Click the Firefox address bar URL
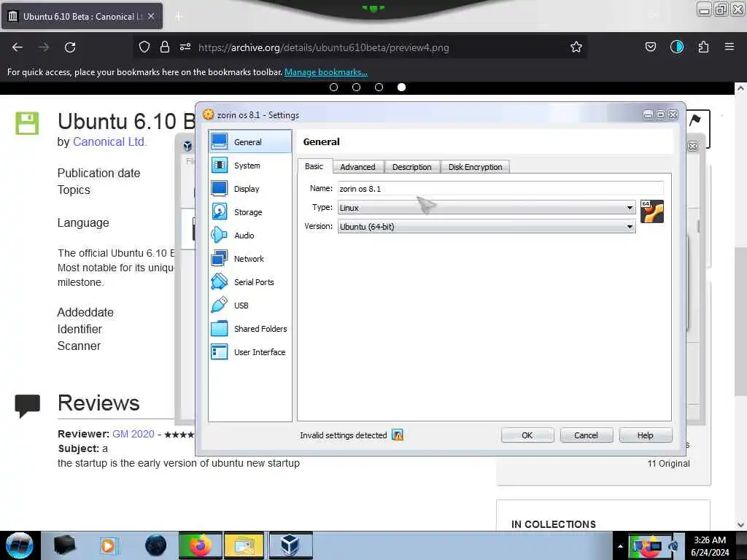The height and width of the screenshot is (560, 747). click(324, 47)
